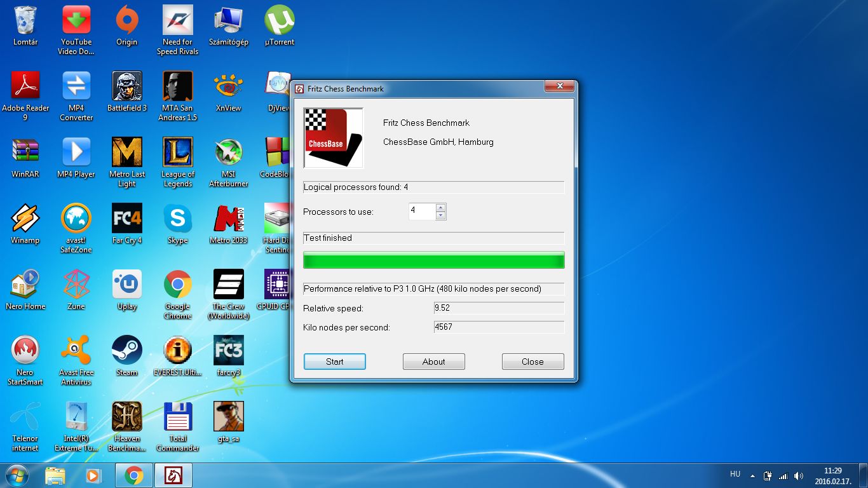Open the Winamp desktop shortcut

click(25, 225)
